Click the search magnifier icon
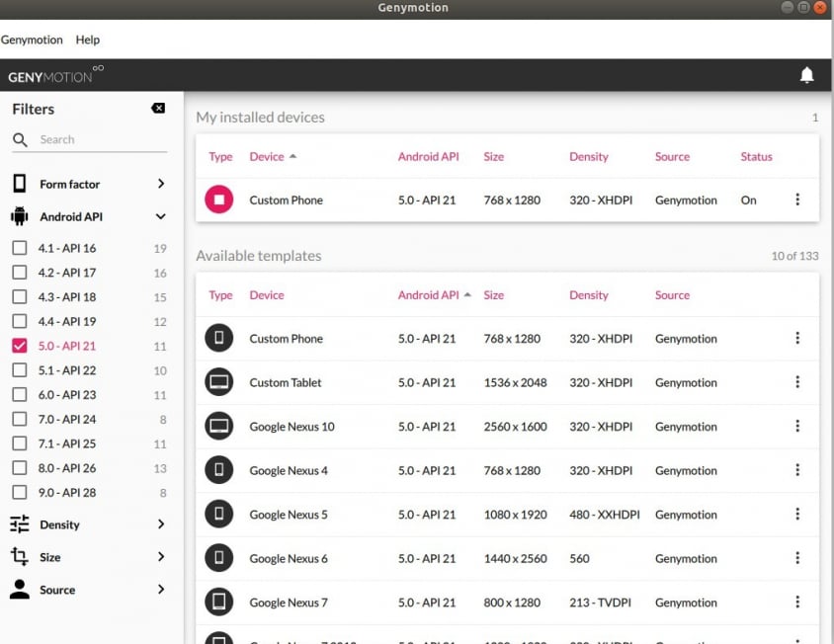Screen dimensions: 834x644 point(20,140)
